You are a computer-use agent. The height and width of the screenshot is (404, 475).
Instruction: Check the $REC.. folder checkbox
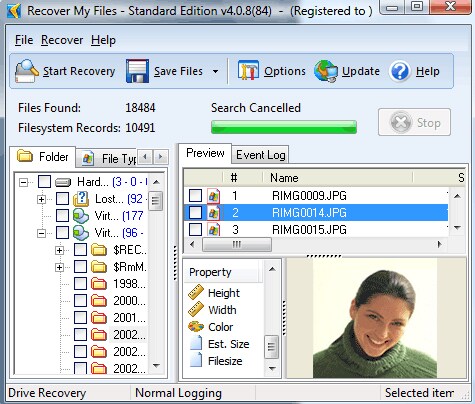pos(80,250)
